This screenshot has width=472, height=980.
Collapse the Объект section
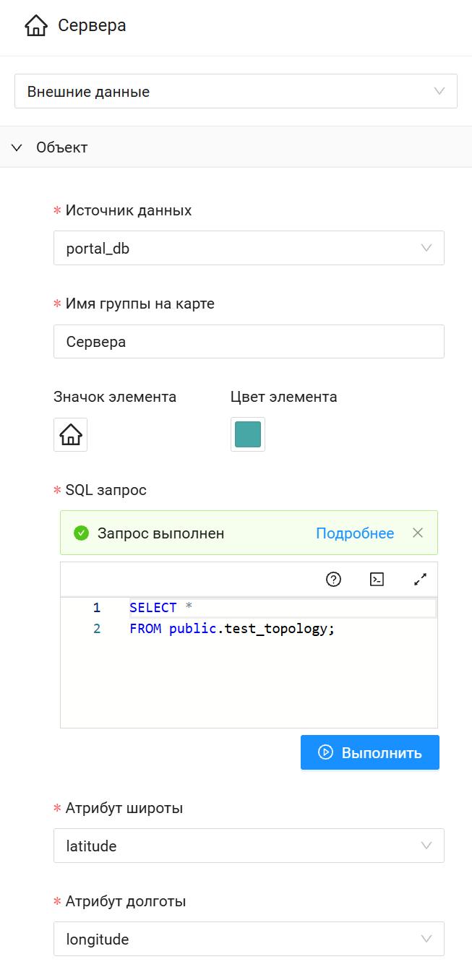16,146
